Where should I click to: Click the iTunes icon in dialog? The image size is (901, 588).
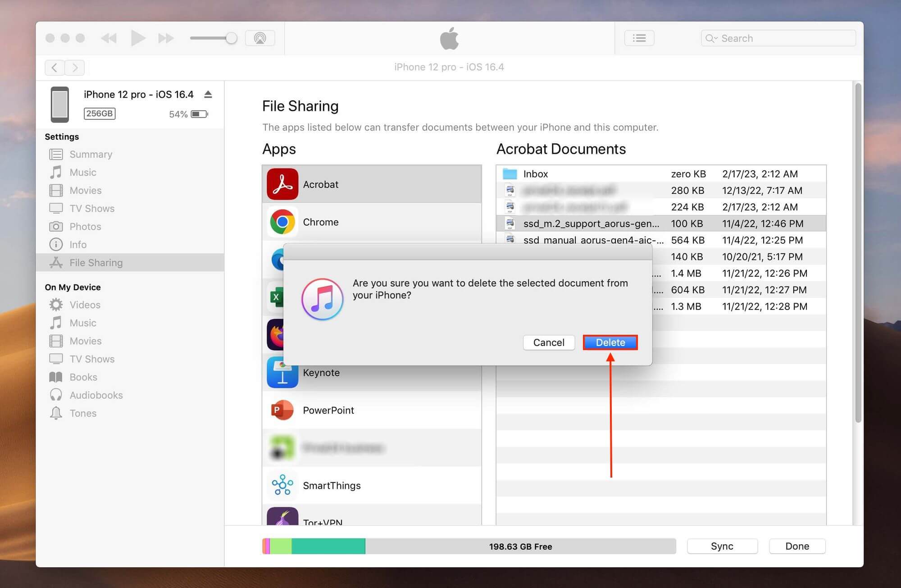(322, 299)
